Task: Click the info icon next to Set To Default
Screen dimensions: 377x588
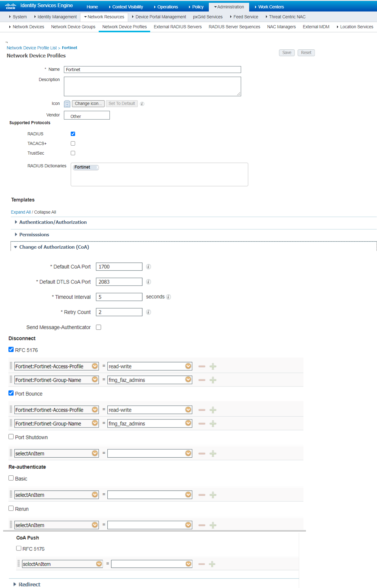Action: 142,104
